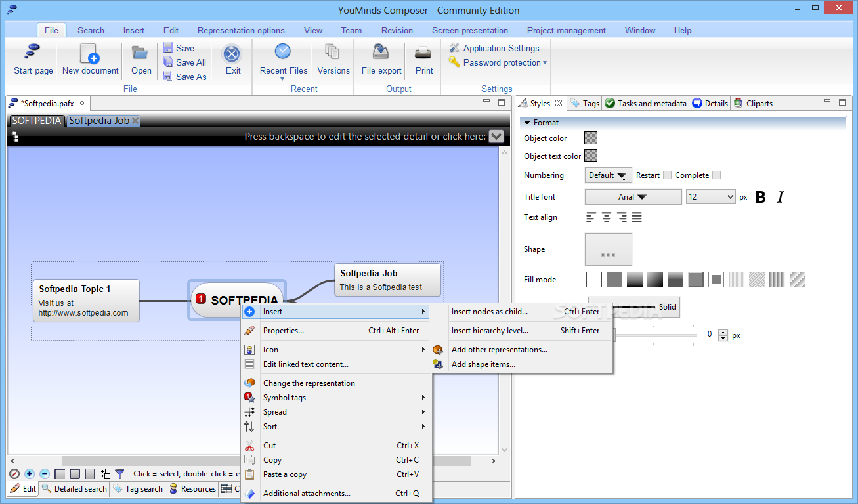
Task: Switch to the Project management ribbon tab
Action: pyautogui.click(x=566, y=30)
